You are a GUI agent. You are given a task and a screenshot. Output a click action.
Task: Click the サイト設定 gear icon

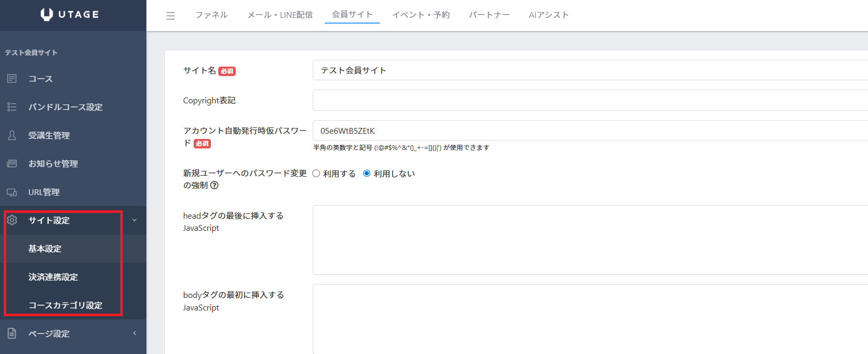(x=12, y=220)
